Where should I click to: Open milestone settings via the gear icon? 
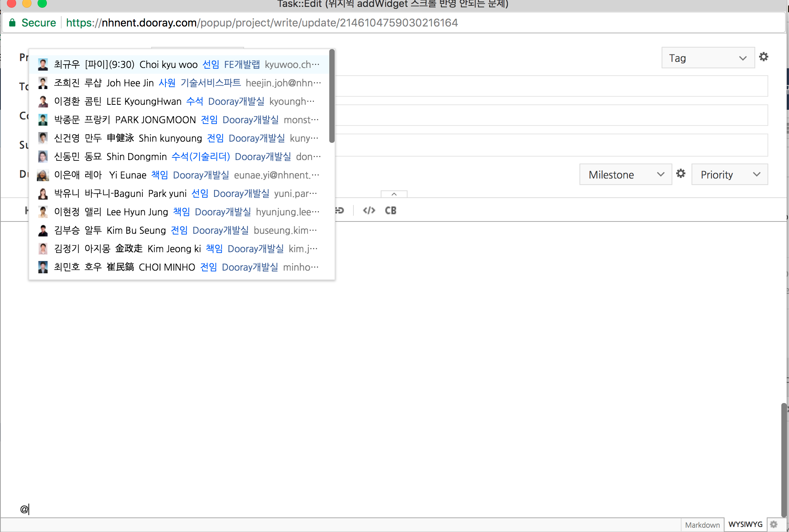point(681,173)
